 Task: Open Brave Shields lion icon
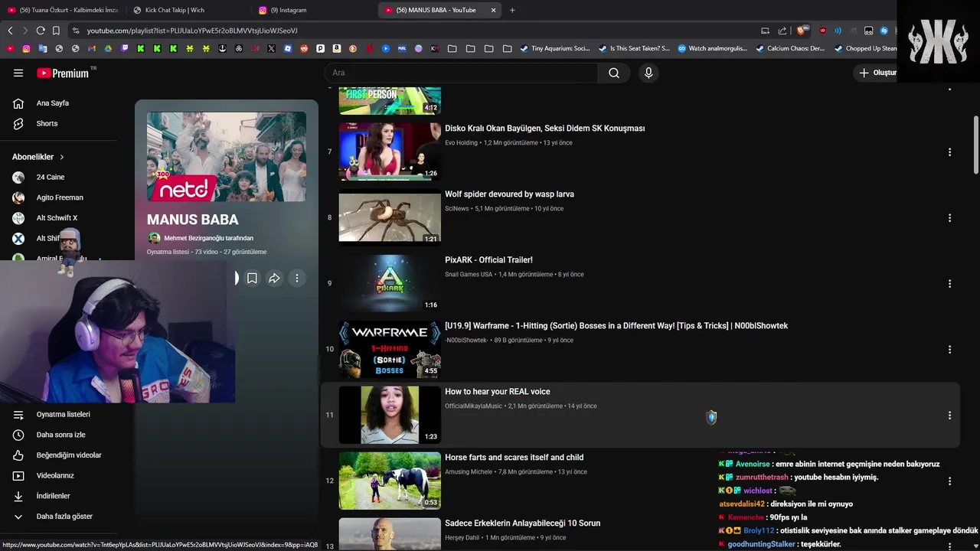pyautogui.click(x=801, y=31)
